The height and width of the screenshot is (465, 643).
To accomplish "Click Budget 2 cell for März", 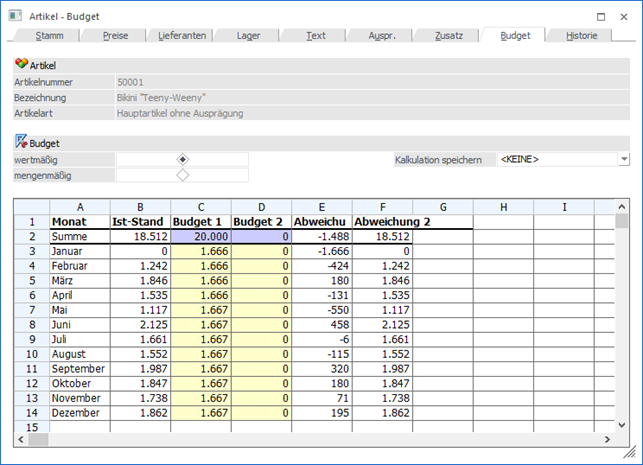I will point(262,281).
